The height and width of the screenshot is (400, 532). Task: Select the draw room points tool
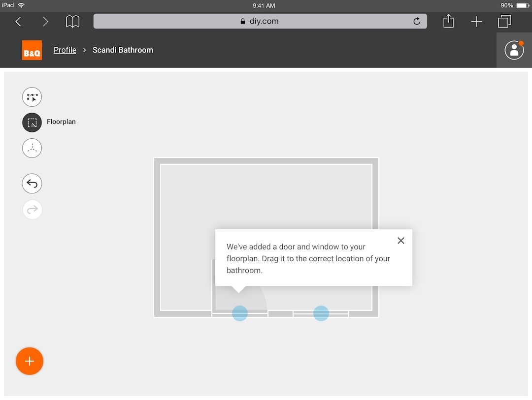coord(32,97)
